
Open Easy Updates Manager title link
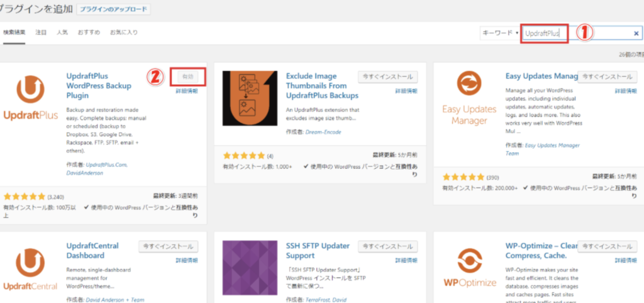pos(541,76)
